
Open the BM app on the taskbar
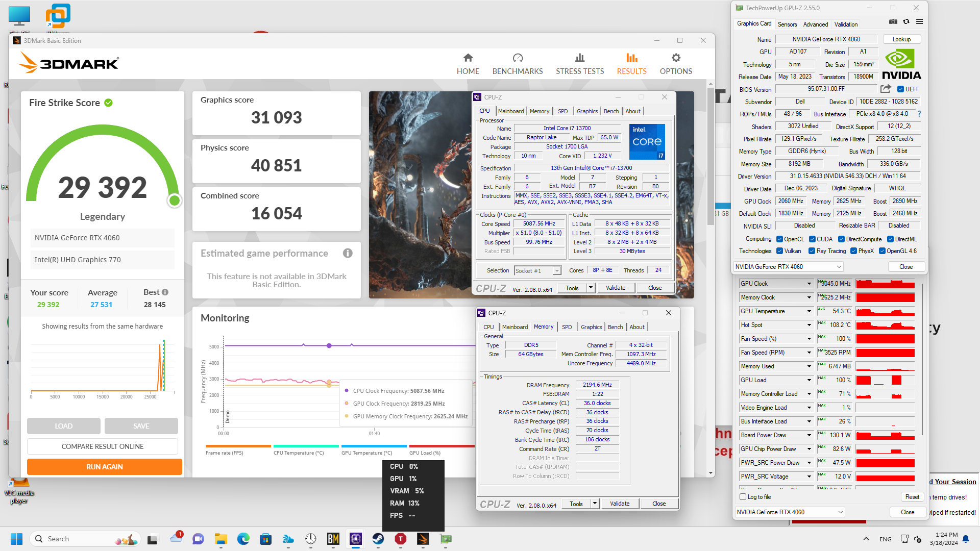(x=333, y=539)
